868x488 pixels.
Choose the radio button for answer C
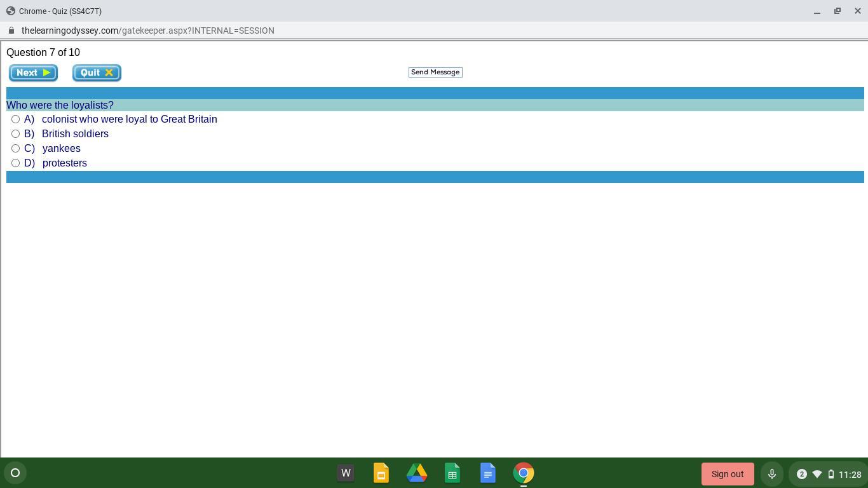click(16, 148)
